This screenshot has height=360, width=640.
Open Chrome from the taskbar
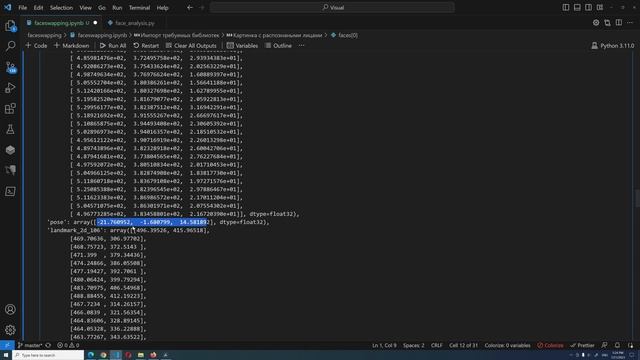tap(103, 355)
